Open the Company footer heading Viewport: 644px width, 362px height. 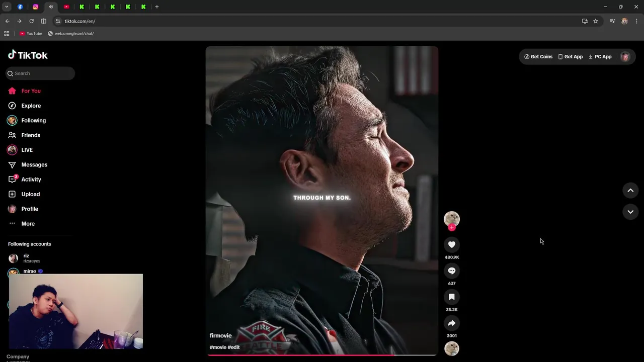click(x=18, y=356)
